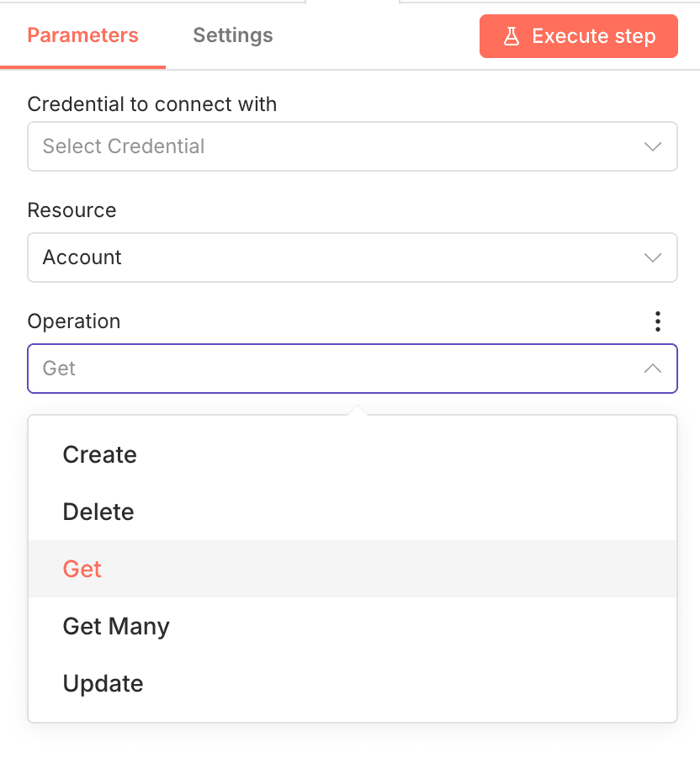Click the chevron on the Resource field
The width and height of the screenshot is (700, 764).
(653, 257)
